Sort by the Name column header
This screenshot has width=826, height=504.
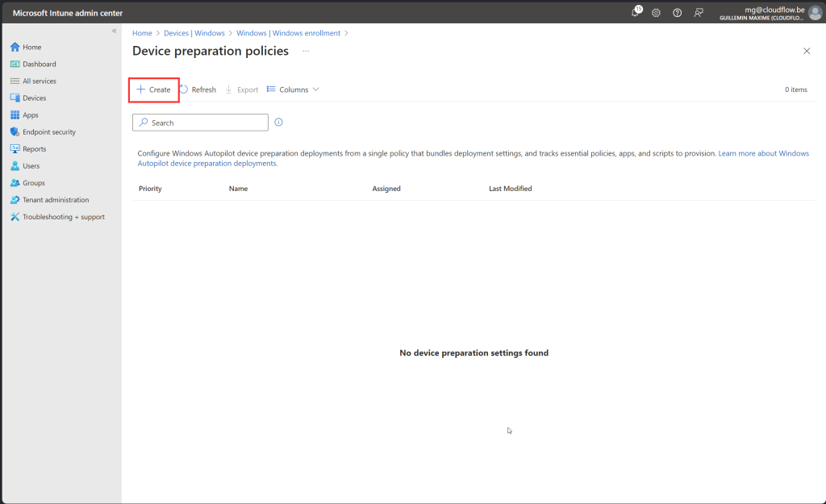[x=238, y=189]
